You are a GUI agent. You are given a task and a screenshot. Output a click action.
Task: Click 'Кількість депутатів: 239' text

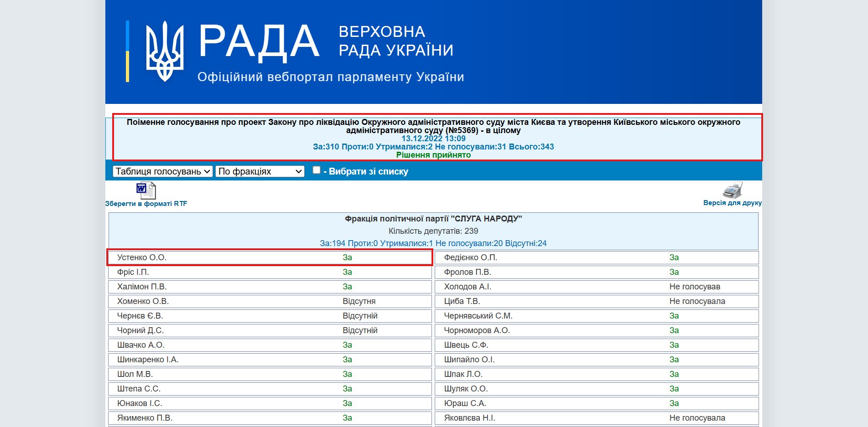[x=433, y=231]
